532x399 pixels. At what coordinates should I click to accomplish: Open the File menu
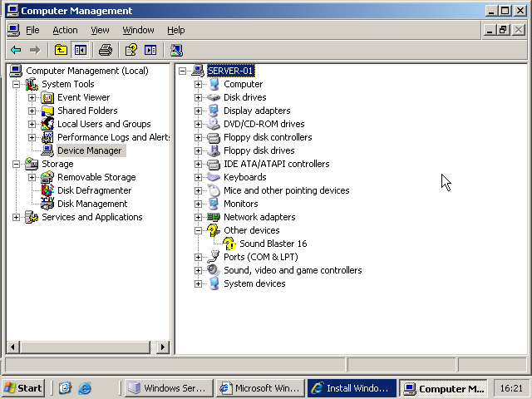[32, 30]
